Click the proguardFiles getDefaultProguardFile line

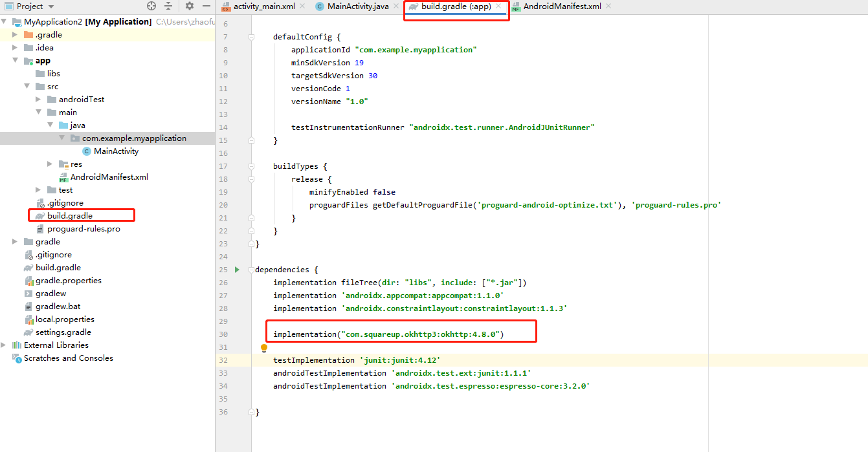(x=515, y=205)
